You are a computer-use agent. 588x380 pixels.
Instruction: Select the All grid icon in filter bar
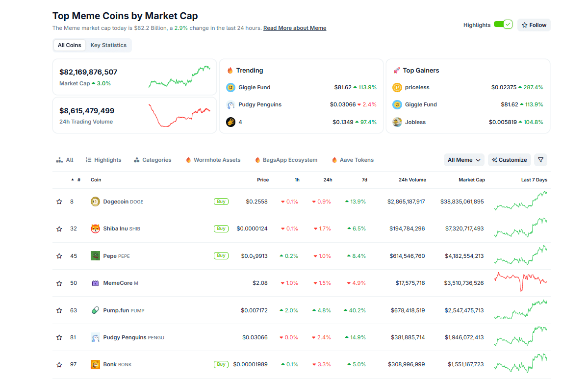59,159
